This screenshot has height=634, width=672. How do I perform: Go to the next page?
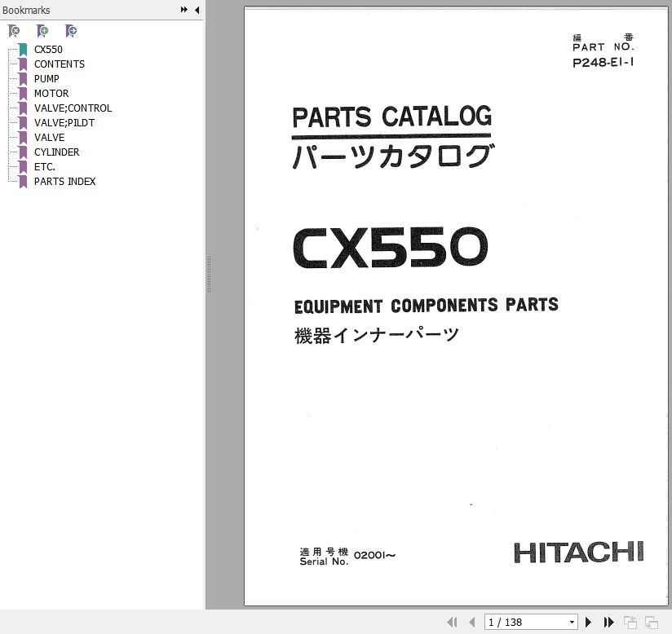coord(589,622)
